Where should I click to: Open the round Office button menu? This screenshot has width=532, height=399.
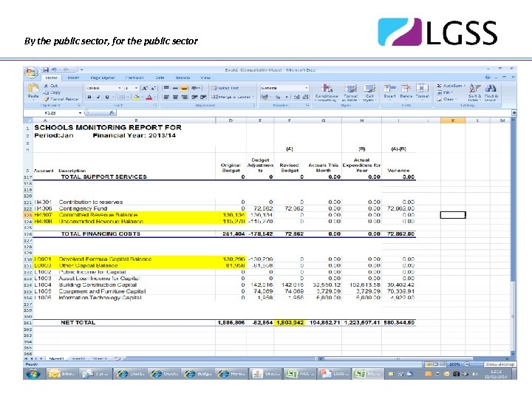click(x=30, y=72)
